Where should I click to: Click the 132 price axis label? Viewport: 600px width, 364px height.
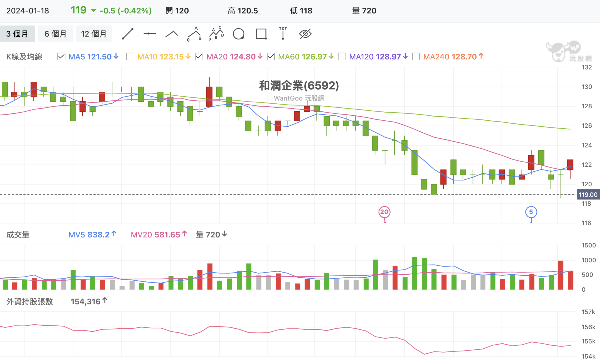coord(587,67)
